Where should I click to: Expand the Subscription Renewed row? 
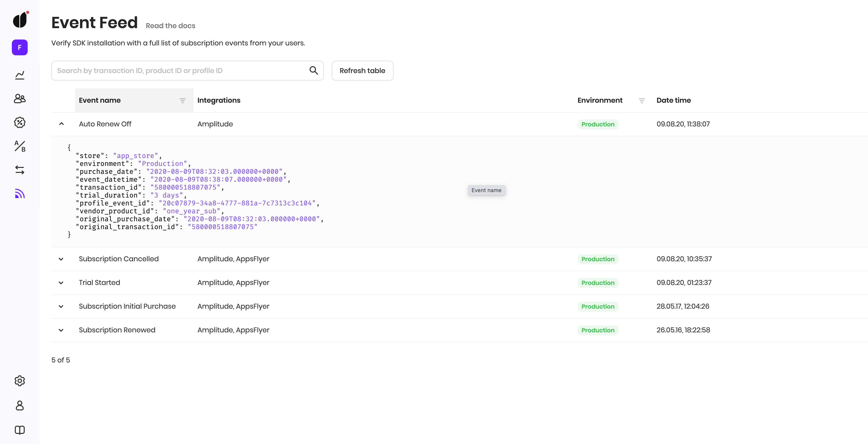coord(61,330)
